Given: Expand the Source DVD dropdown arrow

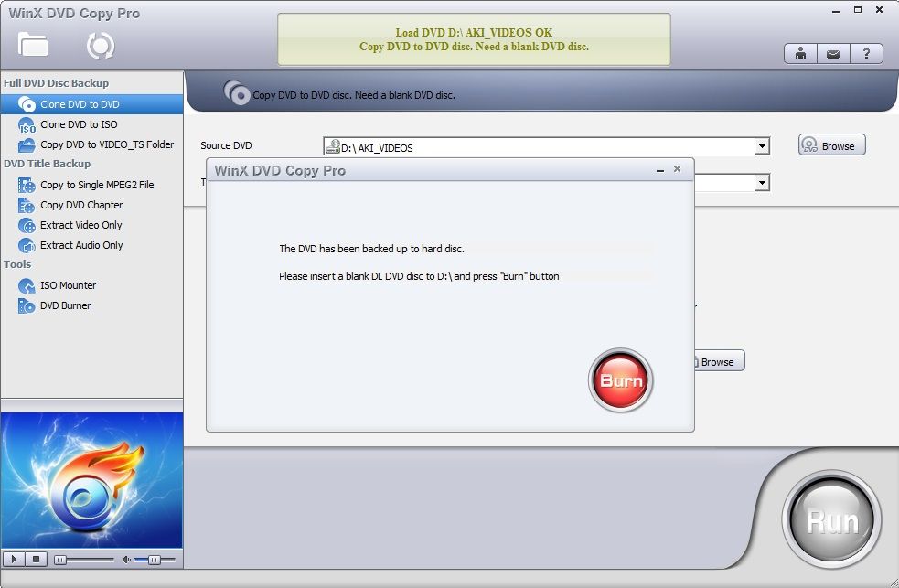Looking at the screenshot, I should click(762, 146).
